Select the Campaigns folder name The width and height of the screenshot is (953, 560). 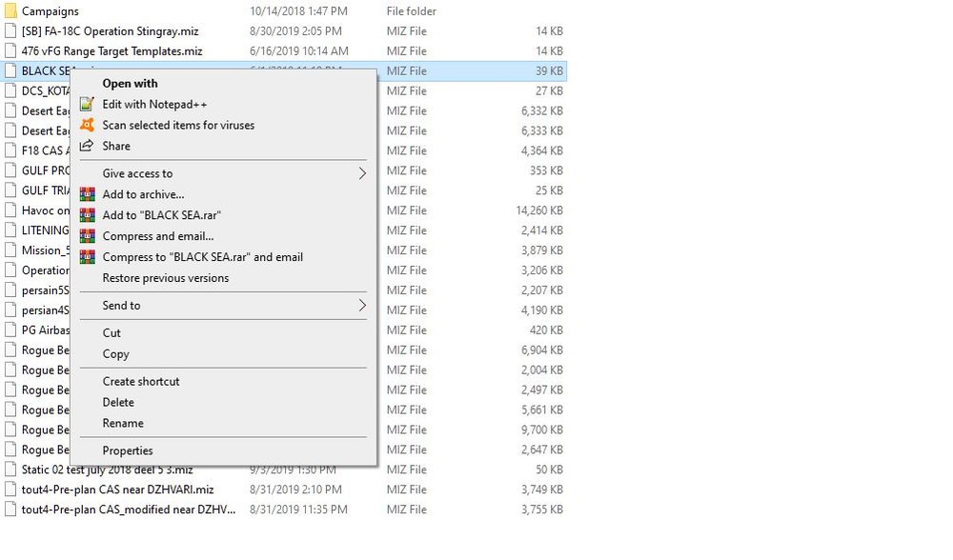[x=50, y=10]
